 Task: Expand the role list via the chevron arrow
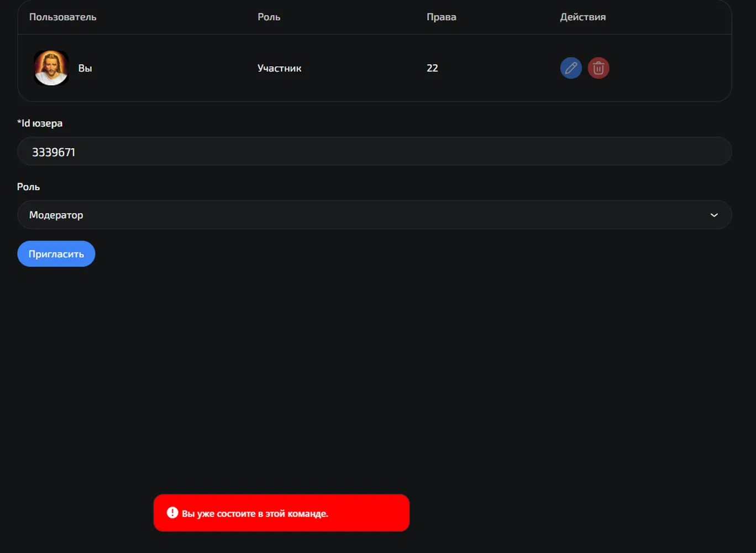click(714, 215)
